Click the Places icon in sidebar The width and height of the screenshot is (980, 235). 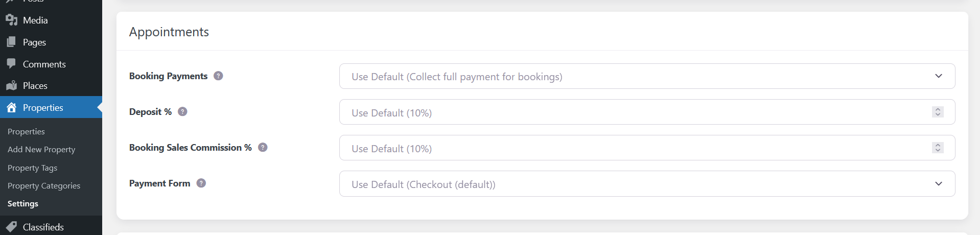coord(11,85)
